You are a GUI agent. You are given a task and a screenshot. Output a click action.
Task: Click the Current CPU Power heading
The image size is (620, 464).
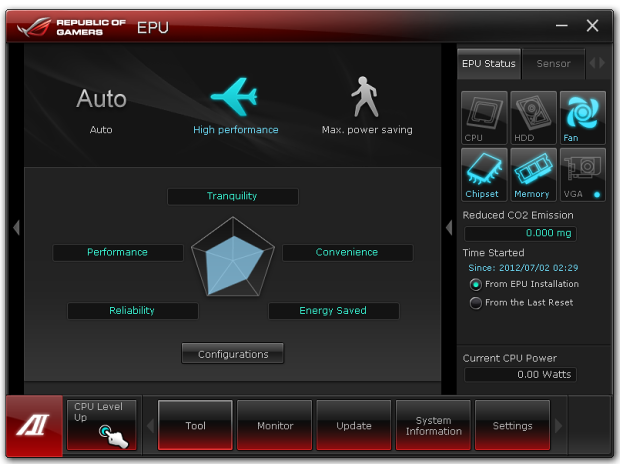click(x=510, y=358)
